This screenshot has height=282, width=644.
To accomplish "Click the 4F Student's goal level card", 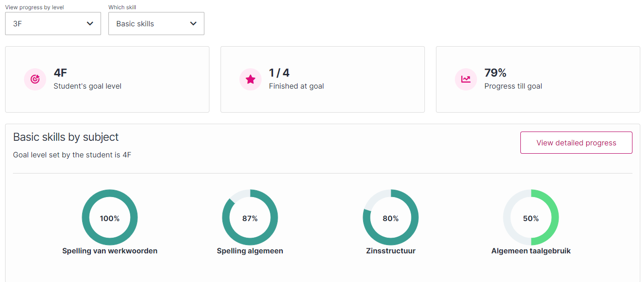I will (107, 79).
